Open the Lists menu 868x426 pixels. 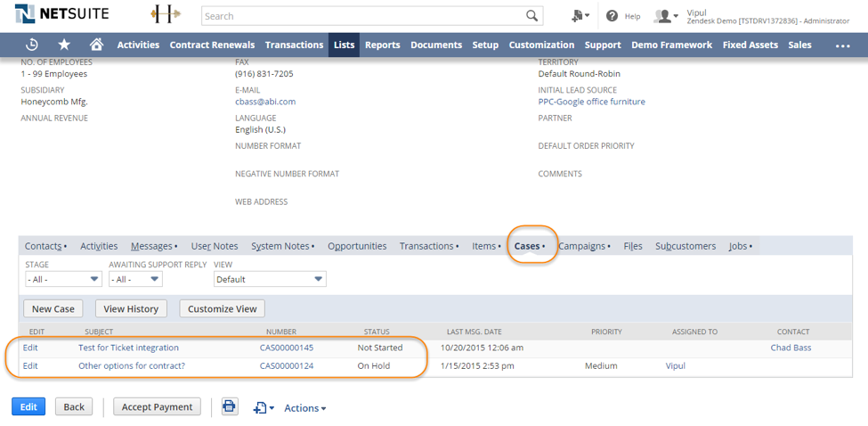(x=344, y=45)
